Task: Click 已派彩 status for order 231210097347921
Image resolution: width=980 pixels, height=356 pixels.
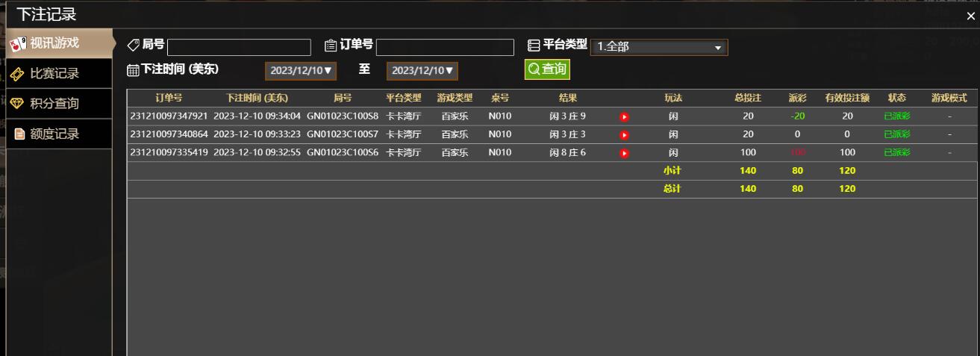Action: (x=897, y=116)
